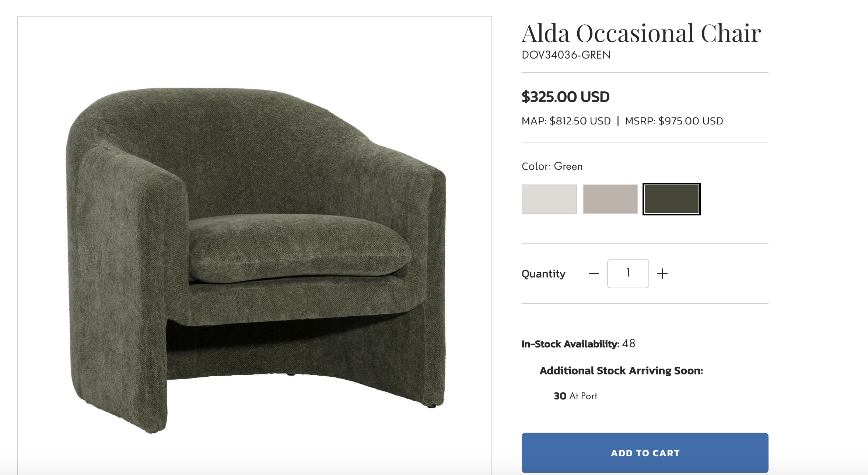Click the in-stock count of 48
Screen dimensions: 868x475
click(629, 344)
